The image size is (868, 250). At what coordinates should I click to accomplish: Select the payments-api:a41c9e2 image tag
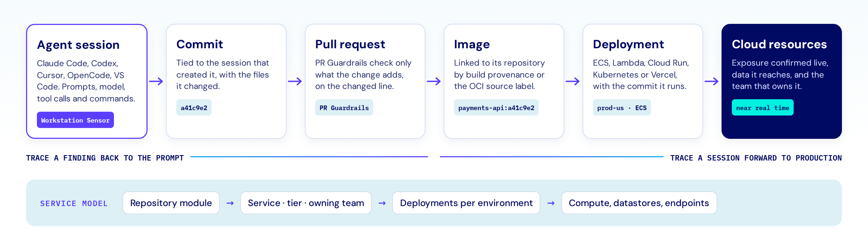(496, 107)
